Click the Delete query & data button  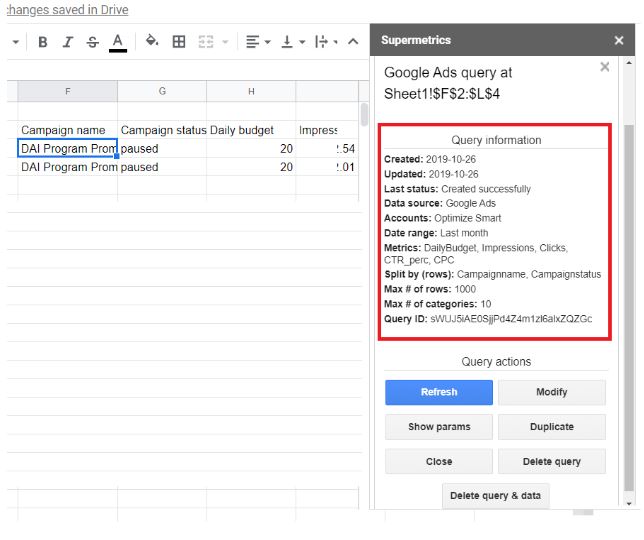pos(495,496)
